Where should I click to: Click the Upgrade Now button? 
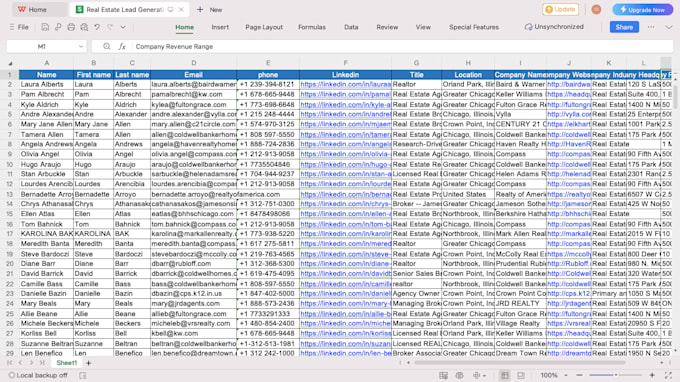pos(643,9)
